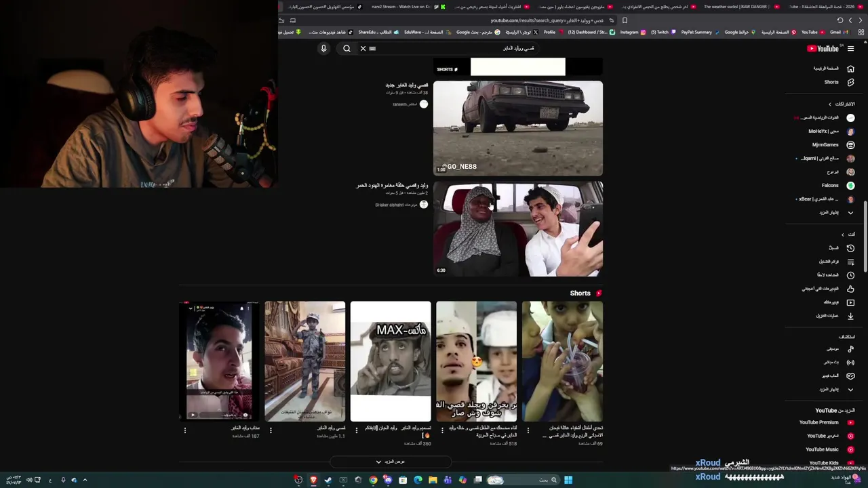The height and width of the screenshot is (488, 868).
Task: Play the video with the burgundy car thumbnail
Action: coord(518,128)
